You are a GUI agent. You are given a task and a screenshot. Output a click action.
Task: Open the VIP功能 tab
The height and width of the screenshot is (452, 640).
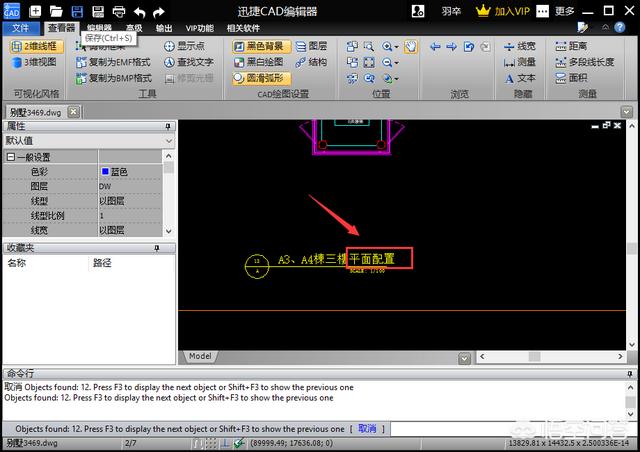click(x=200, y=28)
